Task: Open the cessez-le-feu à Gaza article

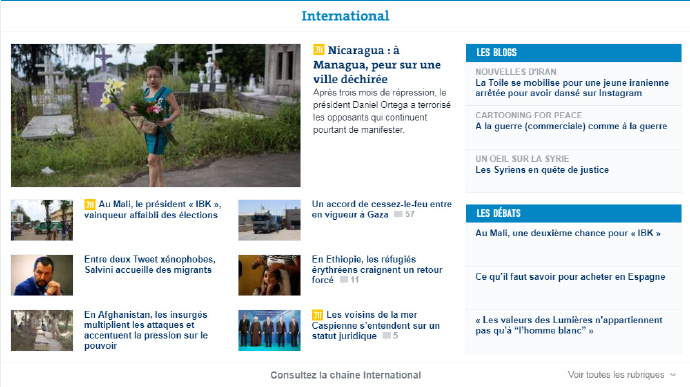Action: pyautogui.click(x=382, y=209)
